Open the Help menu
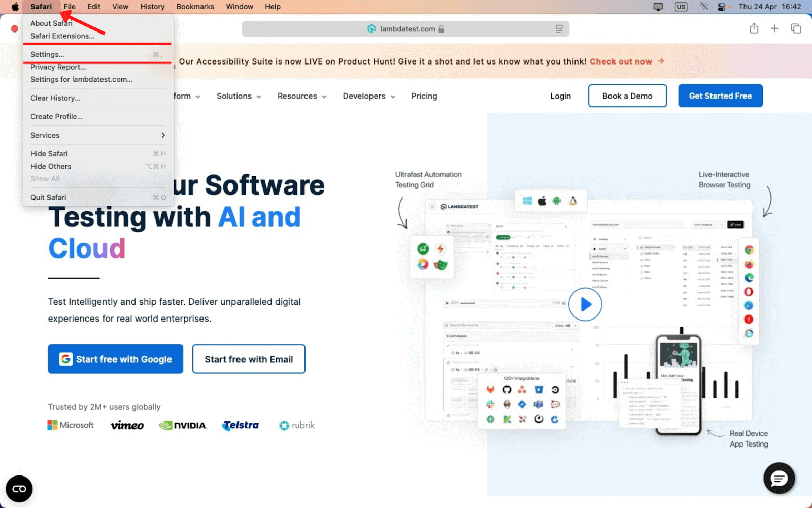 click(x=273, y=7)
